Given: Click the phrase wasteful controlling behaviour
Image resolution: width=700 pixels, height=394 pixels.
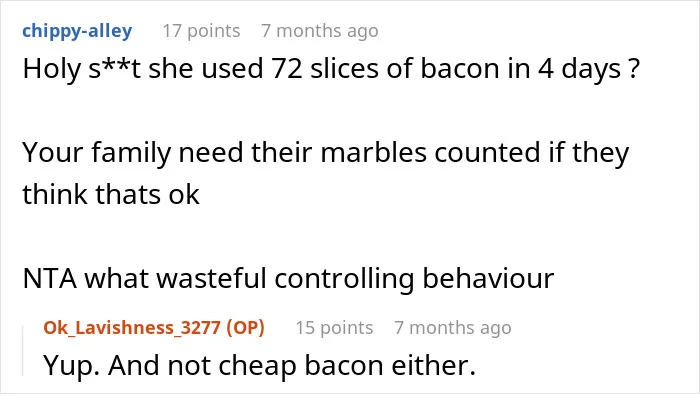Looking at the screenshot, I should (x=355, y=278).
